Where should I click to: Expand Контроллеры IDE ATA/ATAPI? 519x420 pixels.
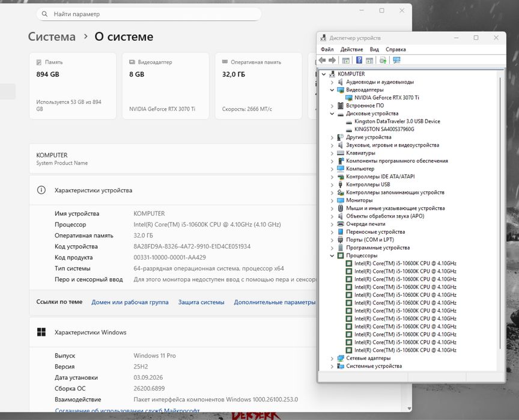pyautogui.click(x=332, y=177)
